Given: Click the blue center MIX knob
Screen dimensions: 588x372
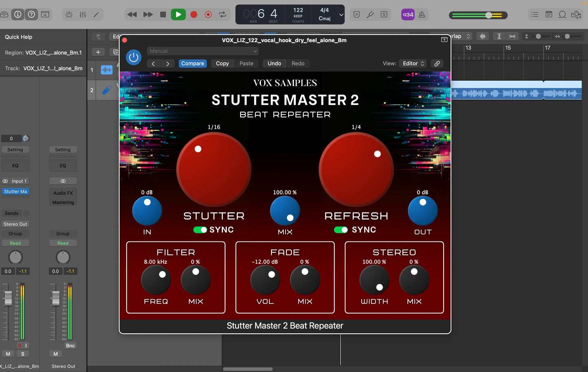Looking at the screenshot, I should pyautogui.click(x=285, y=211).
